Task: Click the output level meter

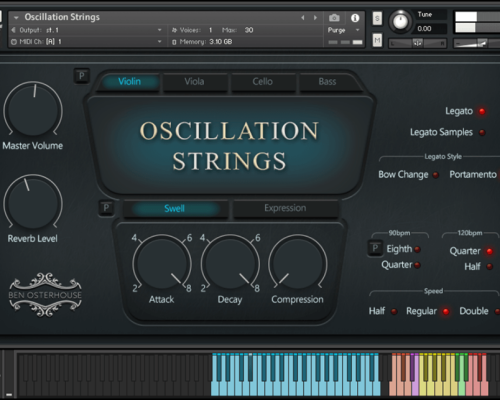Action: [477, 22]
